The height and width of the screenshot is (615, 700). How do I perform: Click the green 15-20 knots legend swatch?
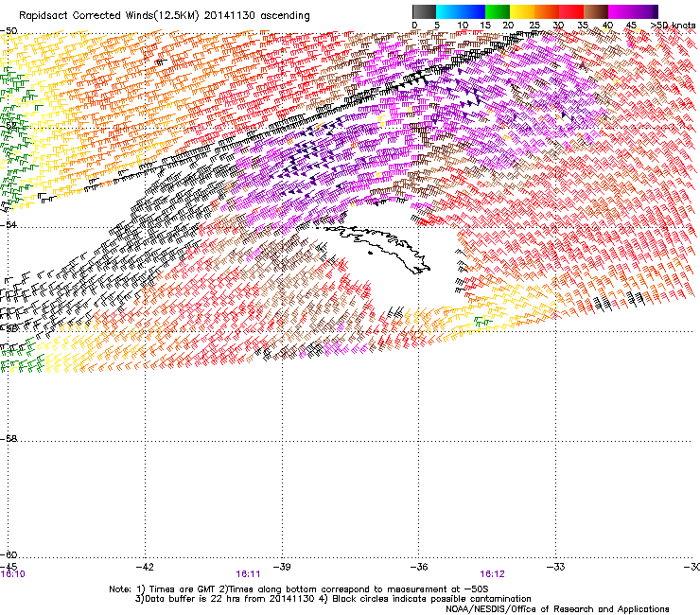point(498,11)
